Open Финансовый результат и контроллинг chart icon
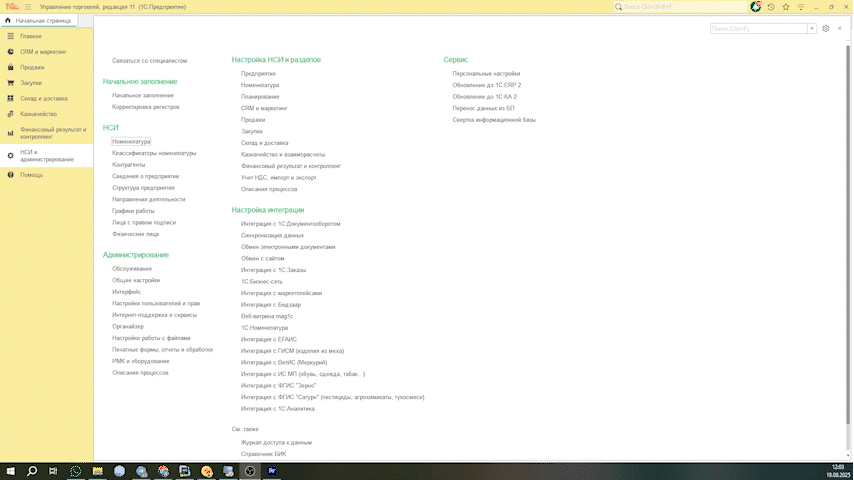The width and height of the screenshot is (854, 480). (10, 133)
